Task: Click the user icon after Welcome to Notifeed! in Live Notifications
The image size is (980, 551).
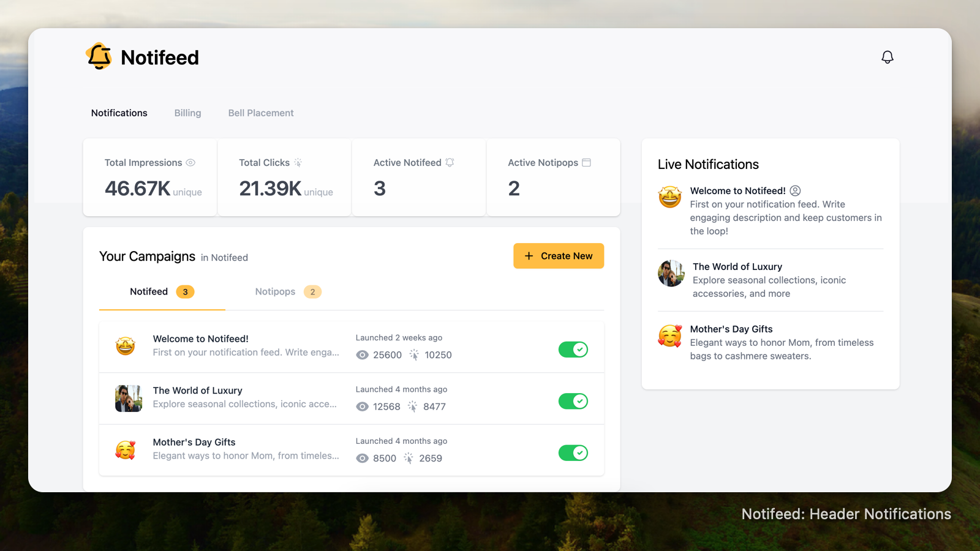Action: pos(795,190)
